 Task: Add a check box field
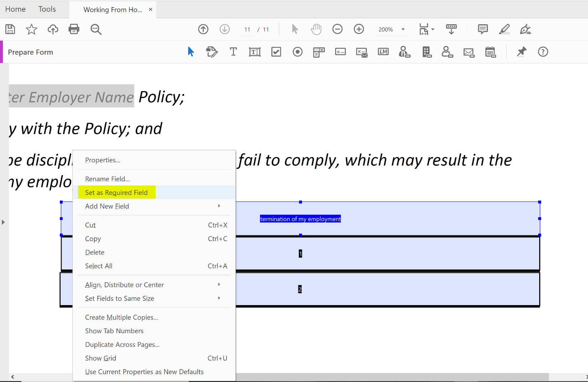[x=276, y=52]
